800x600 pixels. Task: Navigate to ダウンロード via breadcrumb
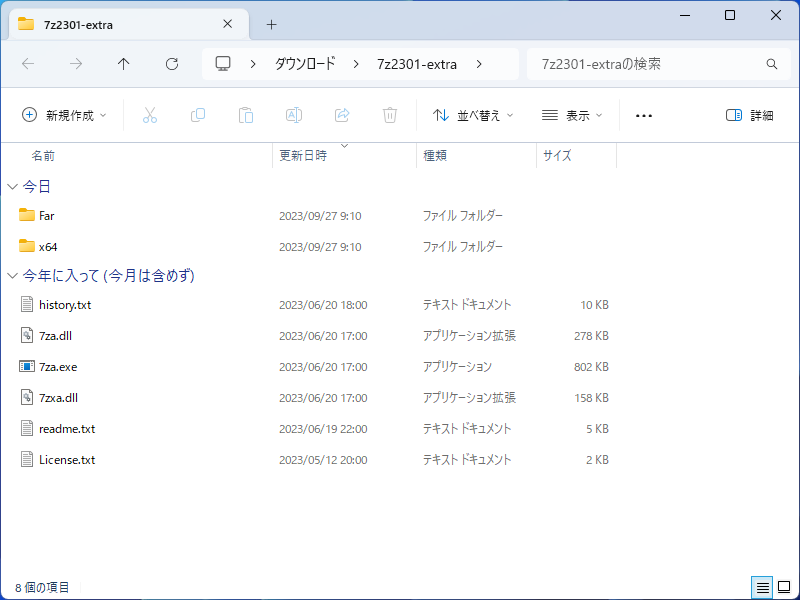point(305,63)
